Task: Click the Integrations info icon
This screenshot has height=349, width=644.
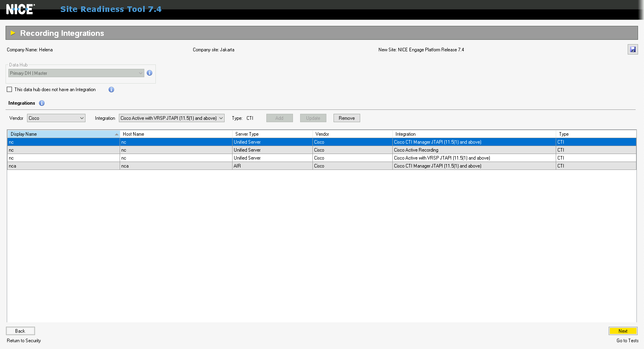Action: 42,103
